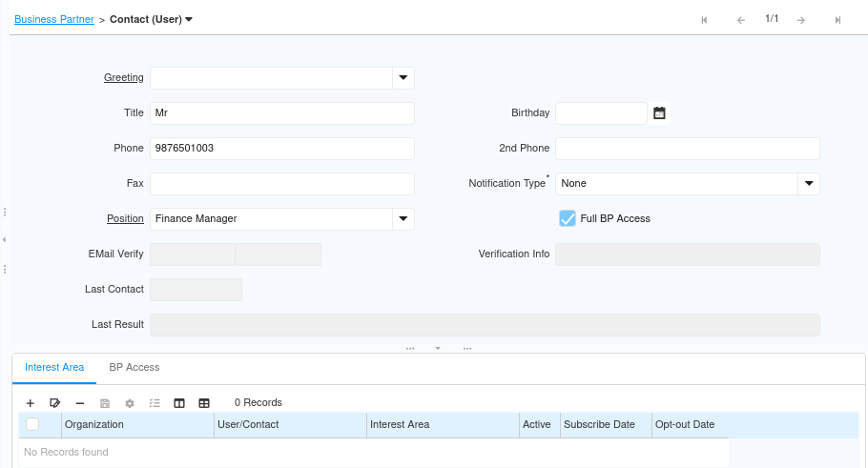868x468 pixels.
Task: Sort by the Subscribe Date column header
Action: [x=606, y=425]
